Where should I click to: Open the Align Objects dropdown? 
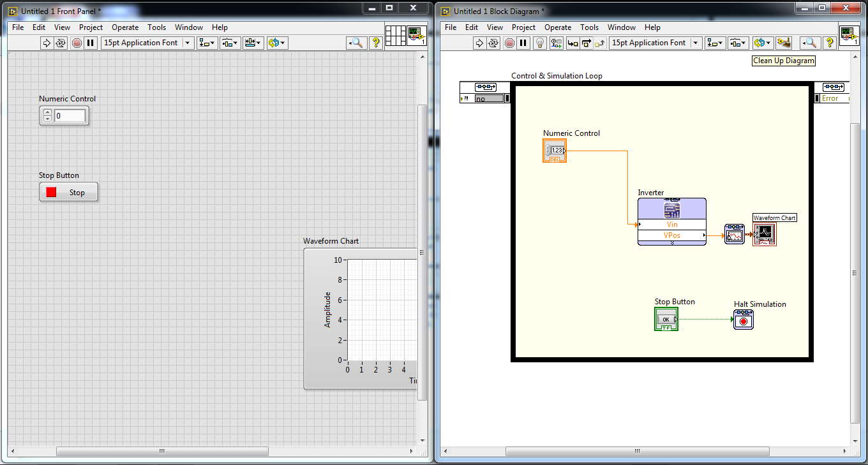pos(714,43)
